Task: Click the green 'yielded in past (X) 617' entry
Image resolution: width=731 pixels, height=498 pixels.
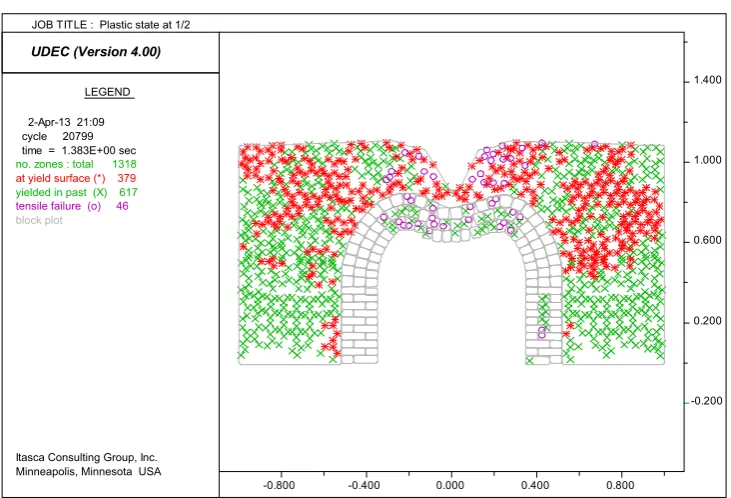Action: pyautogui.click(x=76, y=192)
